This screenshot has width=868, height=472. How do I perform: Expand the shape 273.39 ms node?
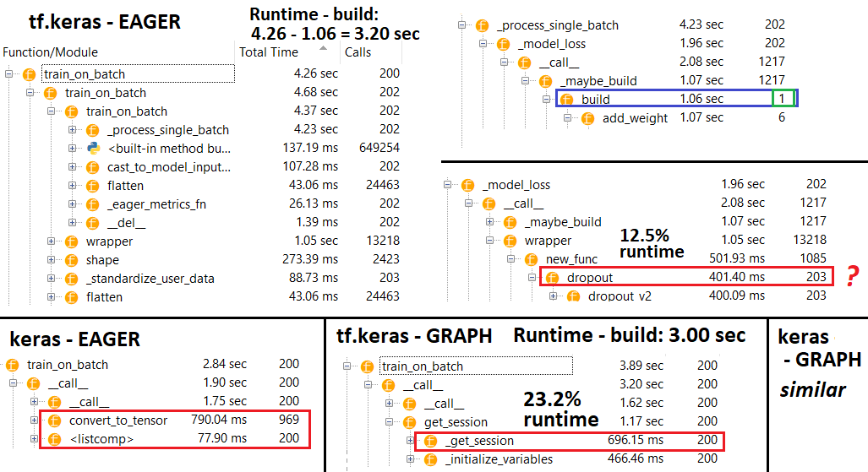pos(51,259)
